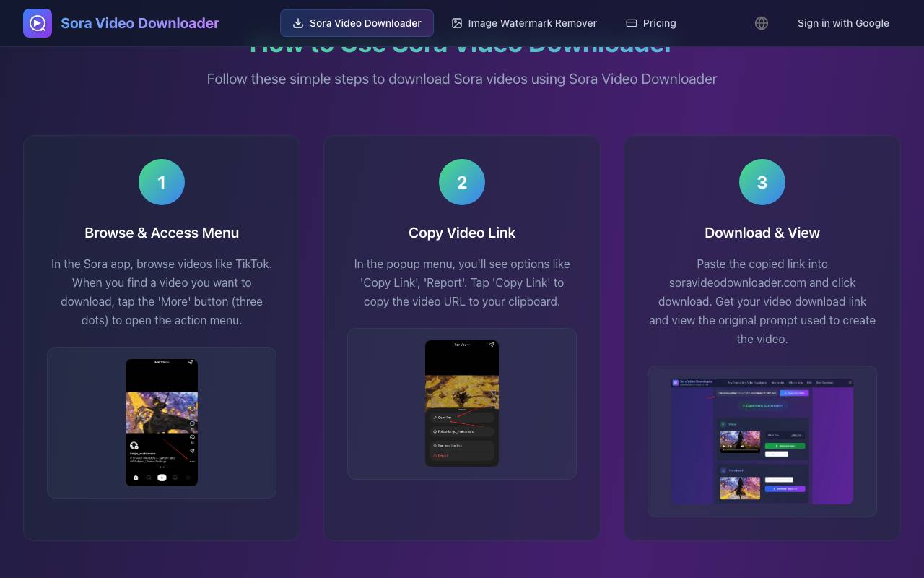
Task: Click the step 2 description about the popup menu
Action: tap(462, 282)
